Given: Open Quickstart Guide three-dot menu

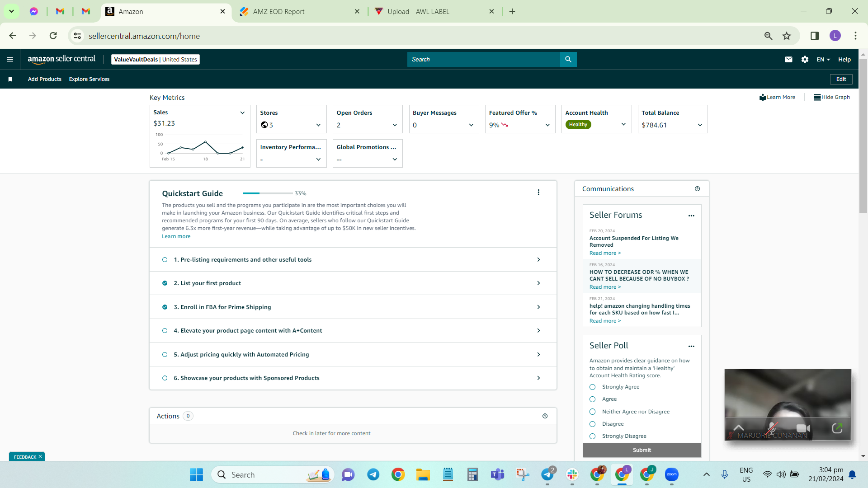Looking at the screenshot, I should 538,192.
